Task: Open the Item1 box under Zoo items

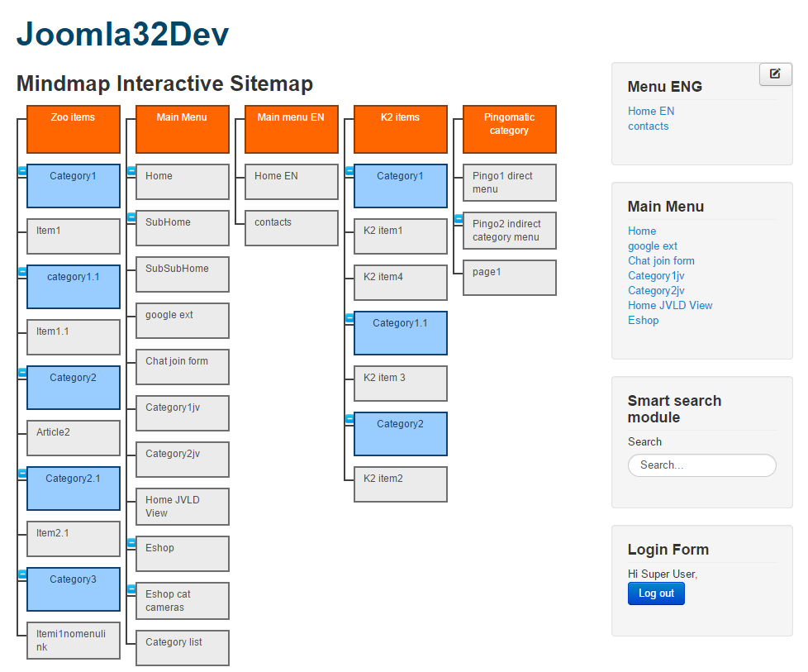Action: click(74, 236)
